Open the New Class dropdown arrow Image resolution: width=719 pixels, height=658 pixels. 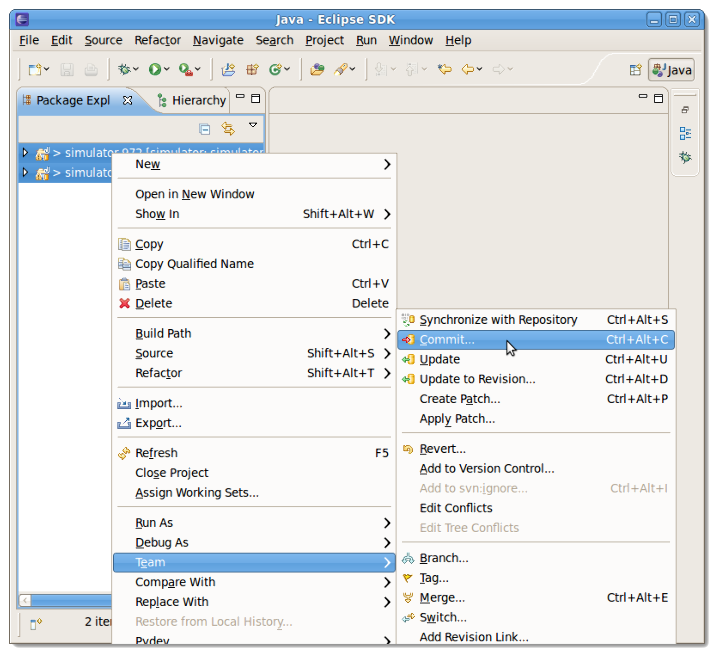click(287, 70)
